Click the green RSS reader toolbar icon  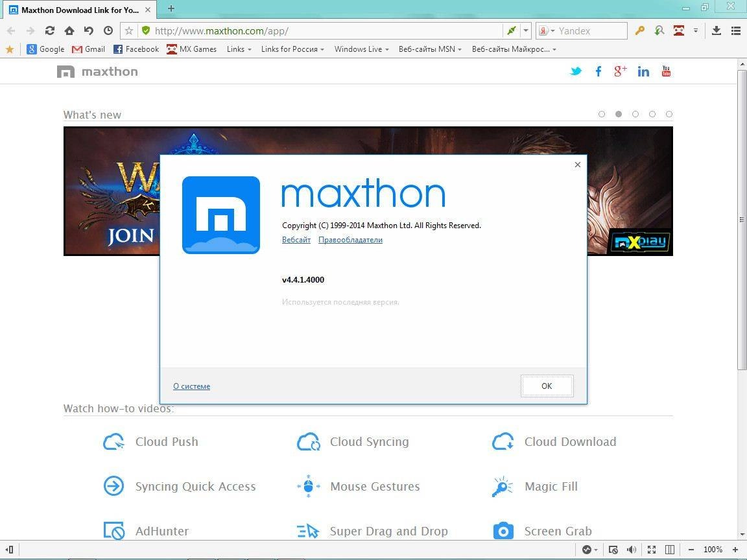pos(659,31)
